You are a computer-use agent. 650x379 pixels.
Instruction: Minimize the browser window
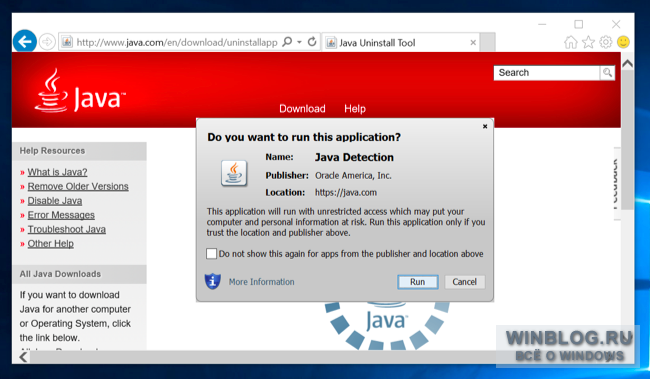point(542,24)
